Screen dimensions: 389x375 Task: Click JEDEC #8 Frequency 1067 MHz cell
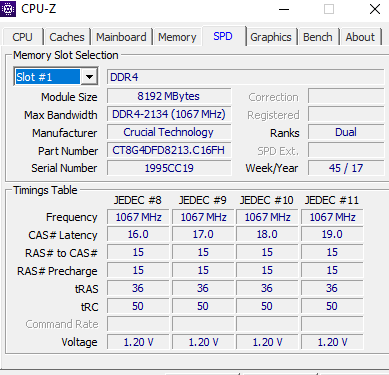tap(138, 217)
